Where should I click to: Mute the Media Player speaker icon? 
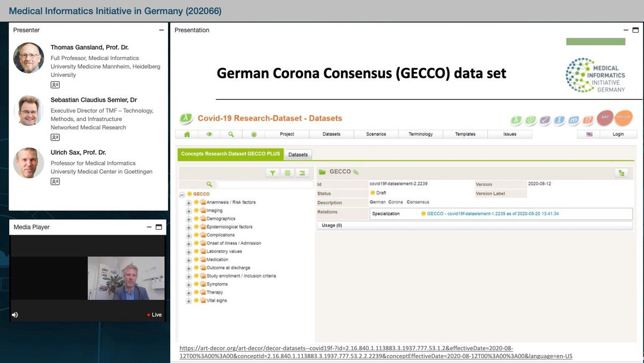coord(15,315)
